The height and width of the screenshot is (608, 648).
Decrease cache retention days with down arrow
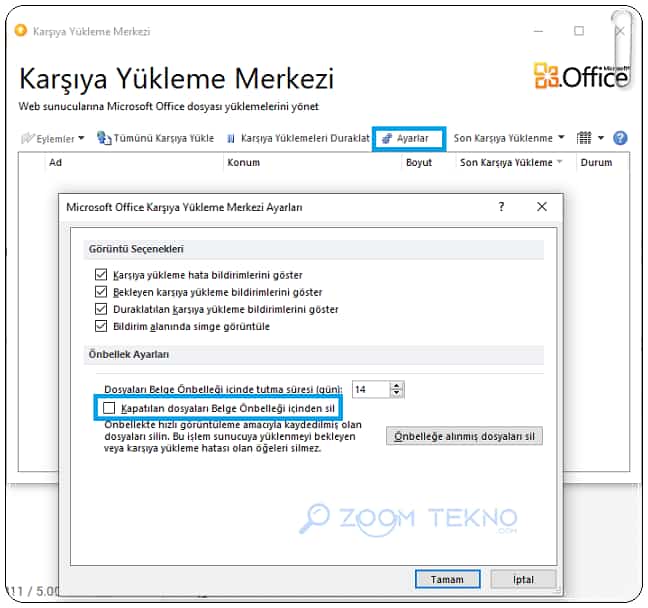[397, 393]
